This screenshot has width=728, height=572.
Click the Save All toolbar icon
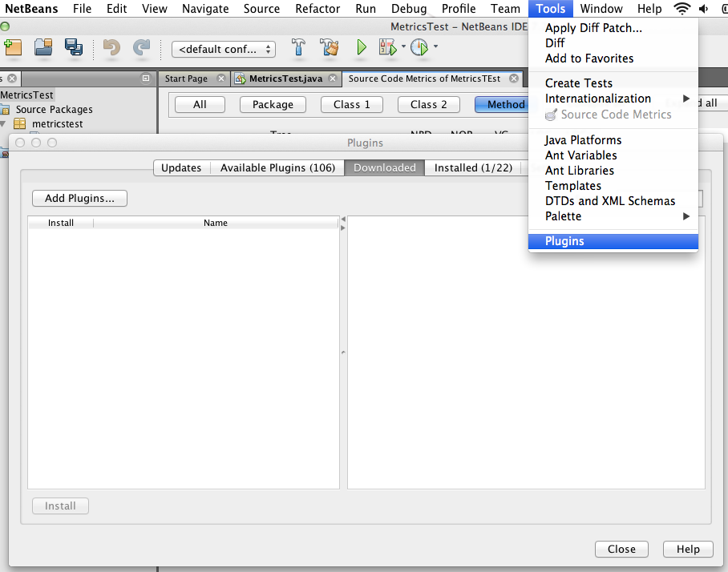tap(73, 48)
